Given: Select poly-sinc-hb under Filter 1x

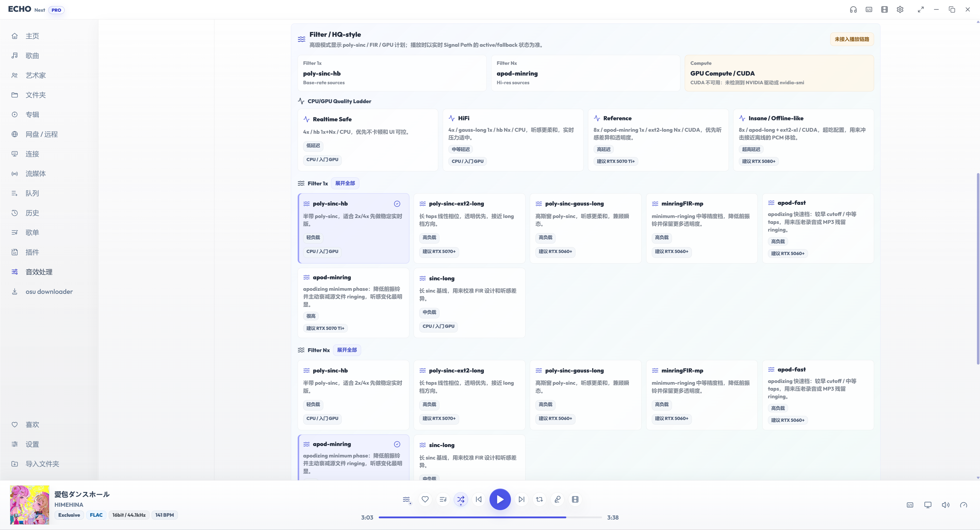Looking at the screenshot, I should click(353, 228).
